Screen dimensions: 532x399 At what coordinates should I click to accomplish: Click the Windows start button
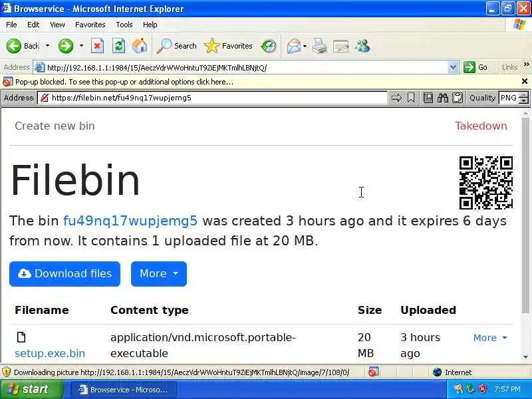31,389
